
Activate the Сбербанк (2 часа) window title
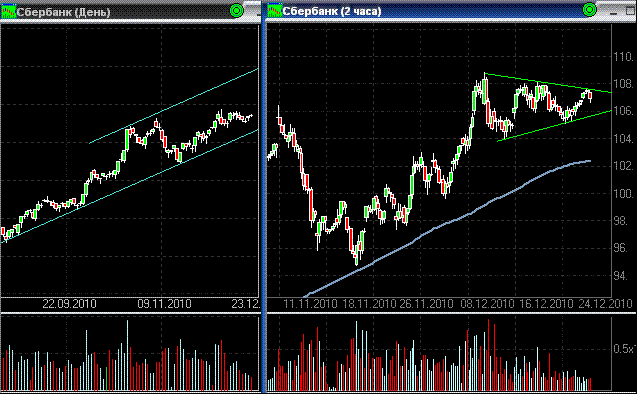[332, 11]
